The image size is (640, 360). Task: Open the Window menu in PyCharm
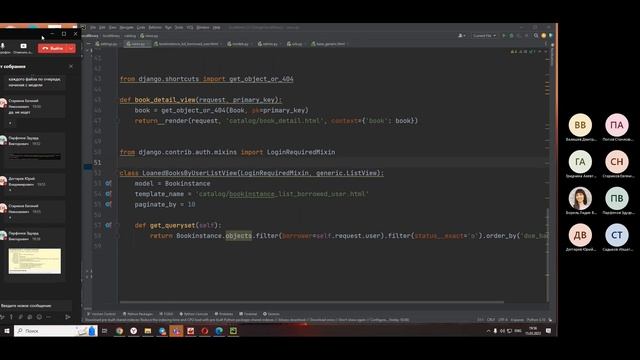point(203,27)
